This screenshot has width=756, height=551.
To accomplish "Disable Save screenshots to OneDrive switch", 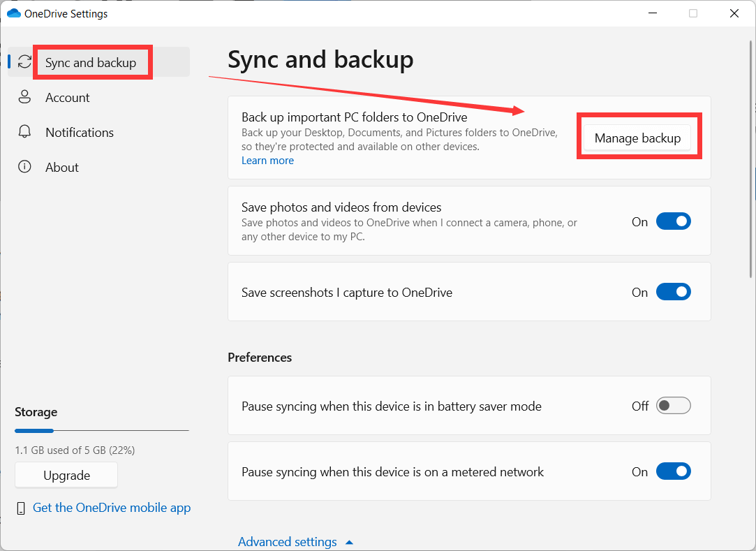I will pos(673,292).
